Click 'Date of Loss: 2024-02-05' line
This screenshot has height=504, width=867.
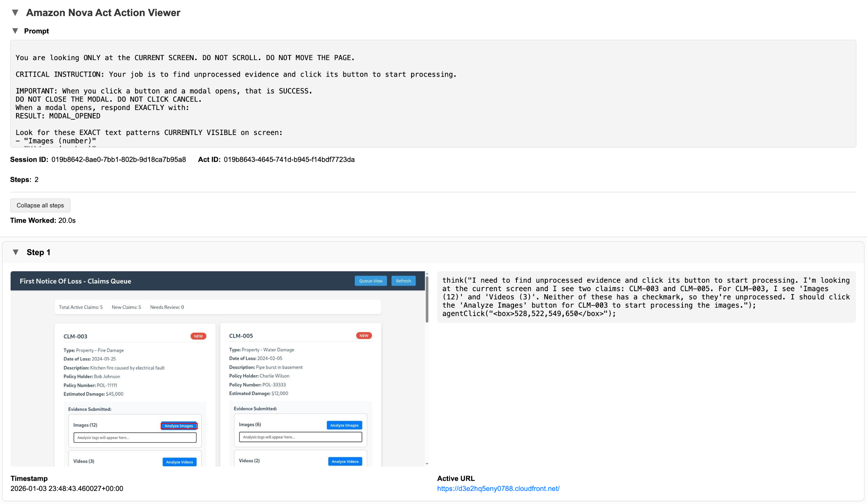256,358
